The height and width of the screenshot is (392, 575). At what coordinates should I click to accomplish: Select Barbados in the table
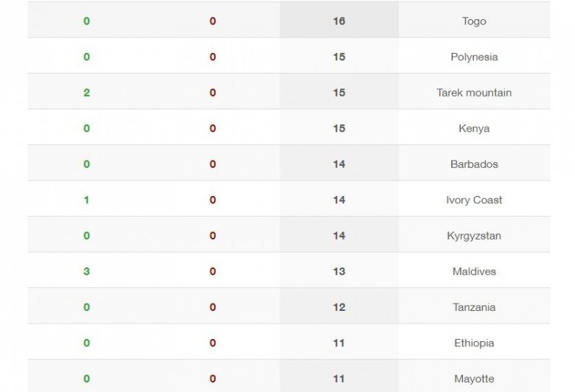[x=474, y=164]
